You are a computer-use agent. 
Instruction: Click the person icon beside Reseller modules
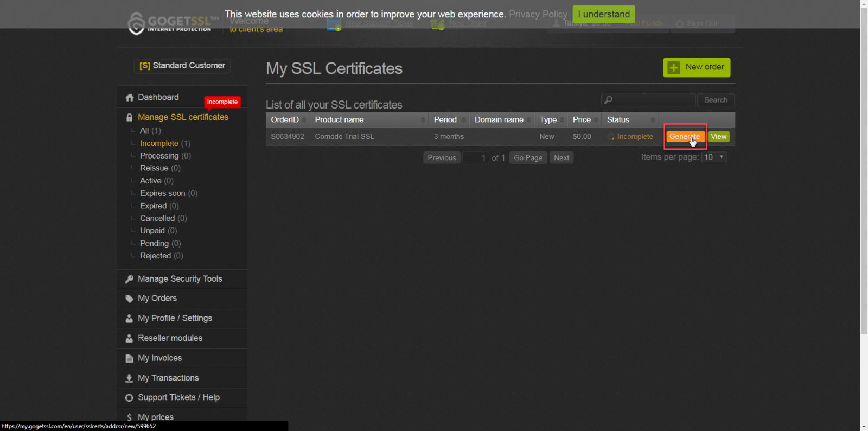129,338
